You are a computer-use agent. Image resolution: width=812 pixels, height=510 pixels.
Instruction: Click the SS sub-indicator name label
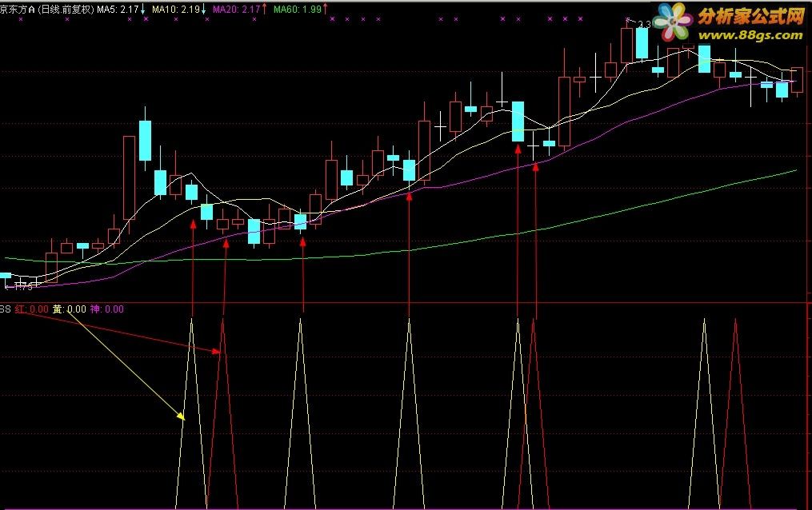coord(5,309)
